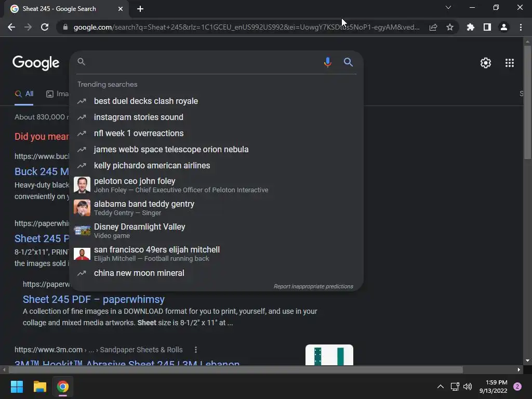Viewport: 532px width, 399px height.
Task: Click Disney Dreamlight Valley thumbnail
Action: coord(82,231)
